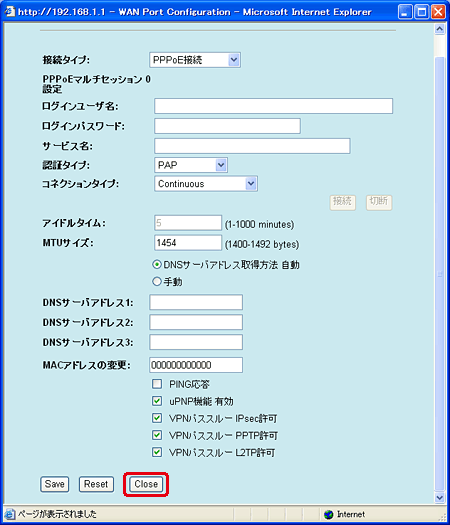Enable the PING応答 checkbox

pos(157,384)
